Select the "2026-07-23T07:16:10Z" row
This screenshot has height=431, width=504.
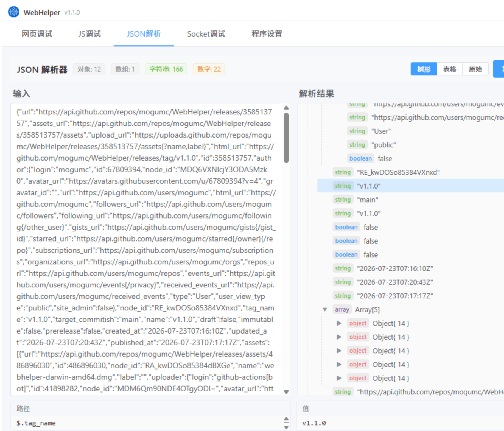411,268
